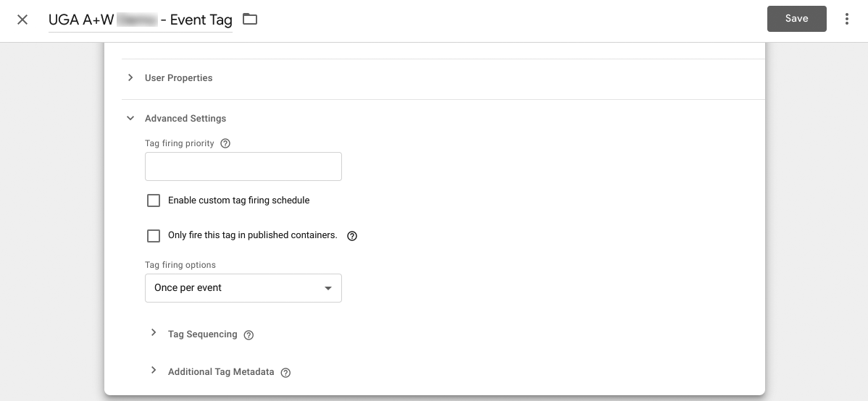Open the three-dot more options menu
The height and width of the screenshot is (401, 868).
click(x=846, y=20)
